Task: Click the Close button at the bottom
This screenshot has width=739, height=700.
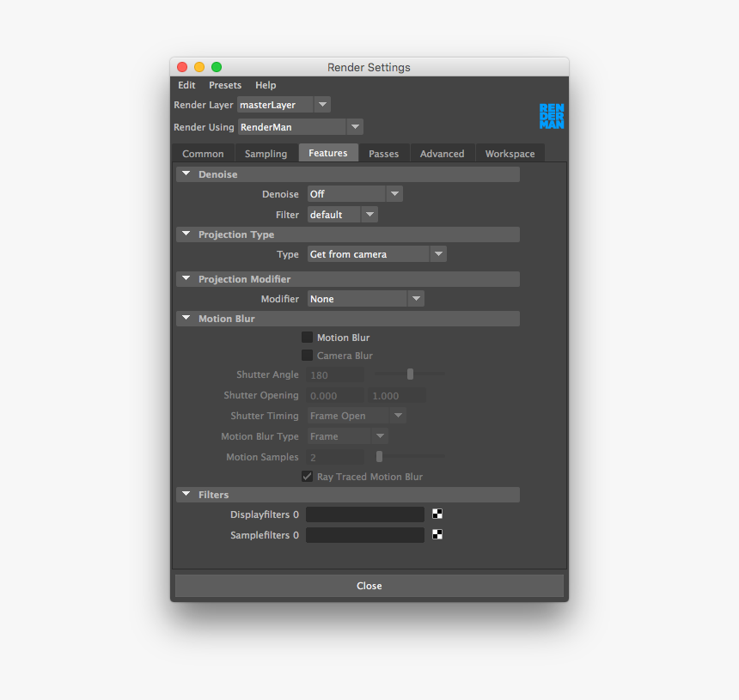Action: click(369, 586)
